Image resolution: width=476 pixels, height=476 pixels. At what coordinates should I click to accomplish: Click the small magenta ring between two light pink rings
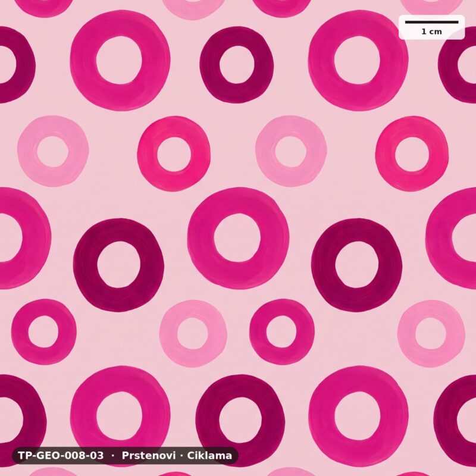(x=281, y=331)
